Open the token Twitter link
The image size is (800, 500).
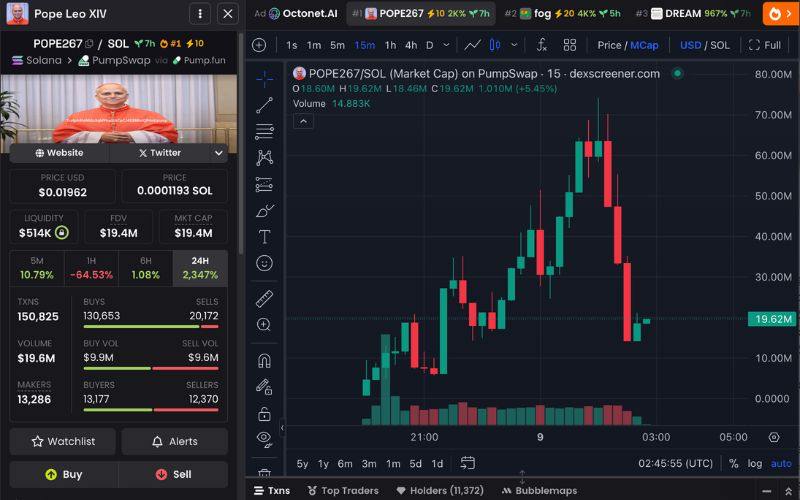160,153
